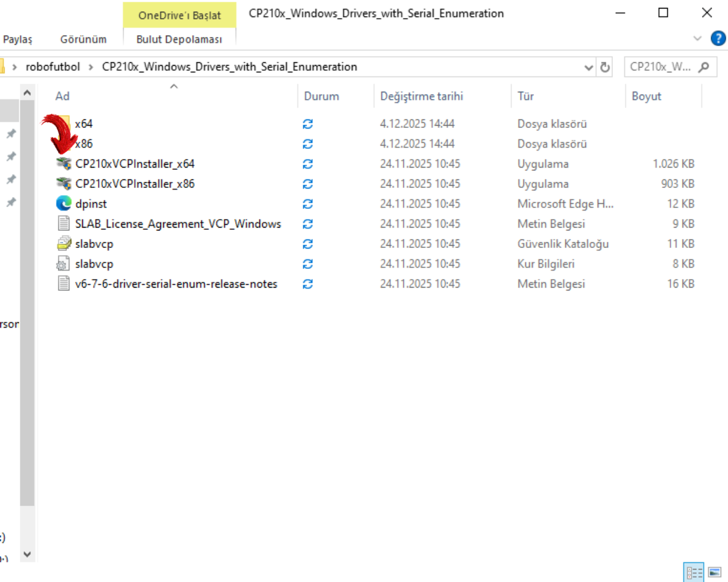Open the Görünüm ribbon tab
This screenshot has width=728, height=582.
click(x=83, y=39)
